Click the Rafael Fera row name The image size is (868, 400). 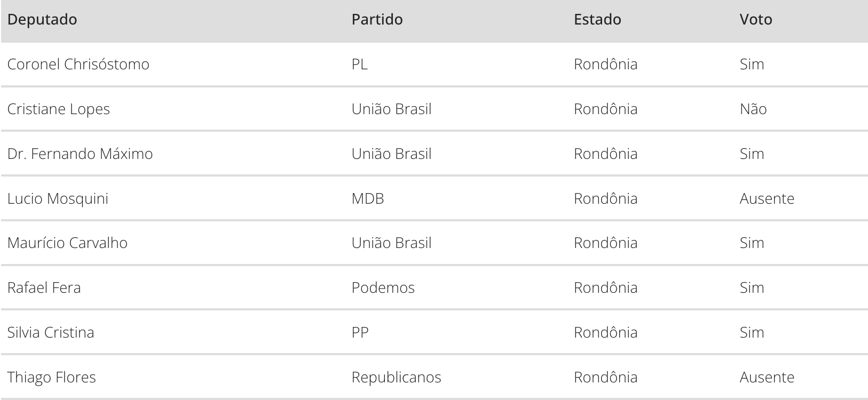[x=44, y=288]
